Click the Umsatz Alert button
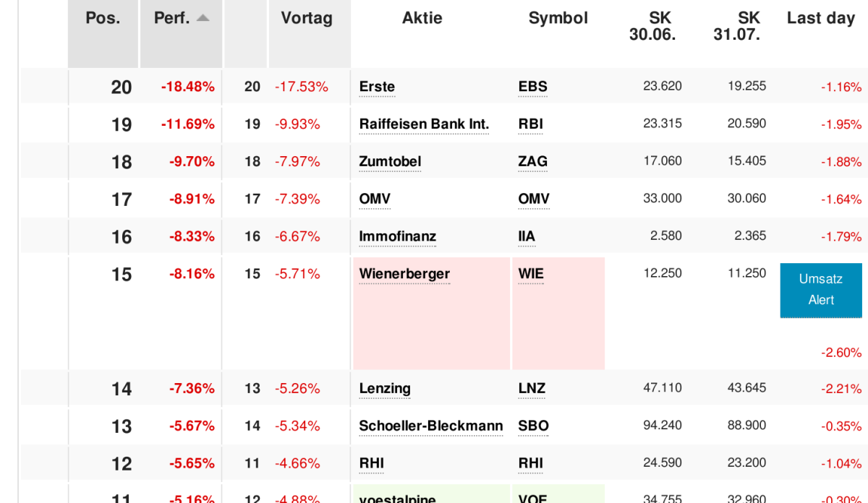The width and height of the screenshot is (868, 503). (821, 290)
